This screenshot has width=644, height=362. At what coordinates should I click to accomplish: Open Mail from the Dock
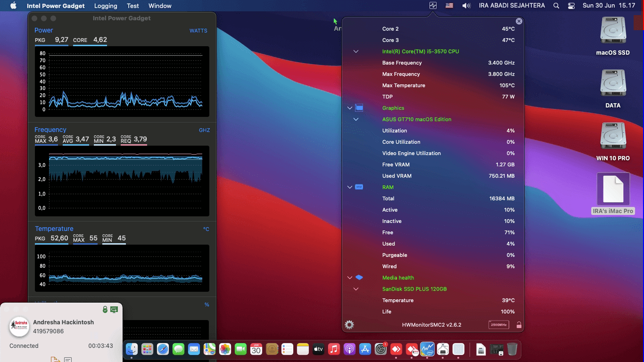tap(194, 349)
